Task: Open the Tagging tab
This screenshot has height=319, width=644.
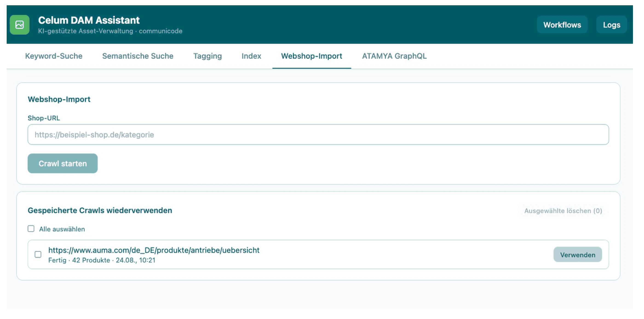Action: (207, 56)
